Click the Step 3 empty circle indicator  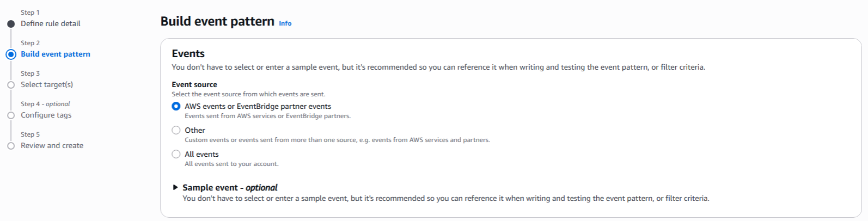pos(11,85)
